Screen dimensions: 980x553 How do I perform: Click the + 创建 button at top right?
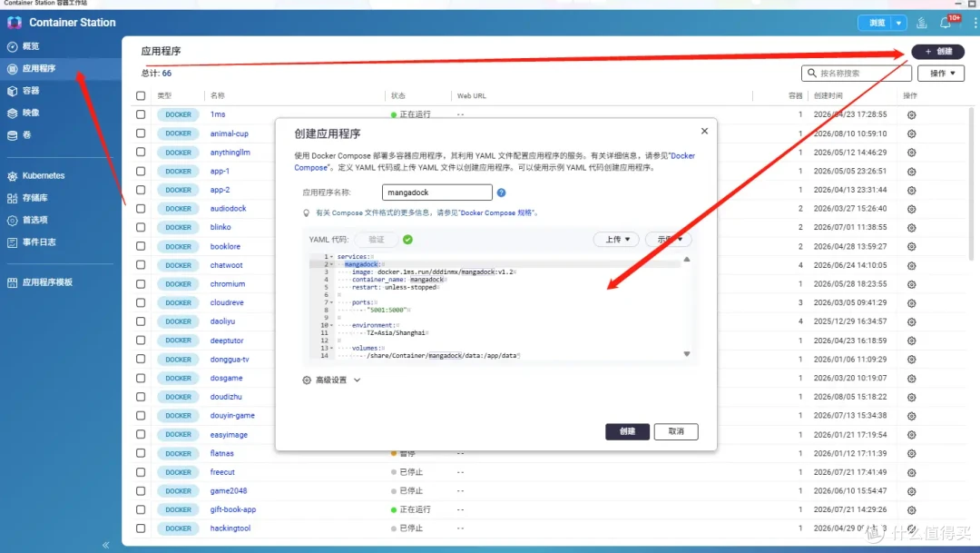pyautogui.click(x=937, y=51)
